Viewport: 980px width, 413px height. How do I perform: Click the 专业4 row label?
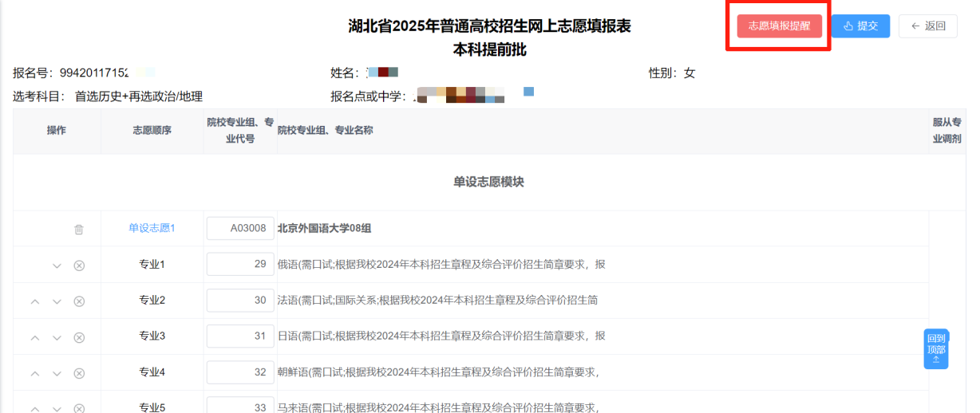152,372
